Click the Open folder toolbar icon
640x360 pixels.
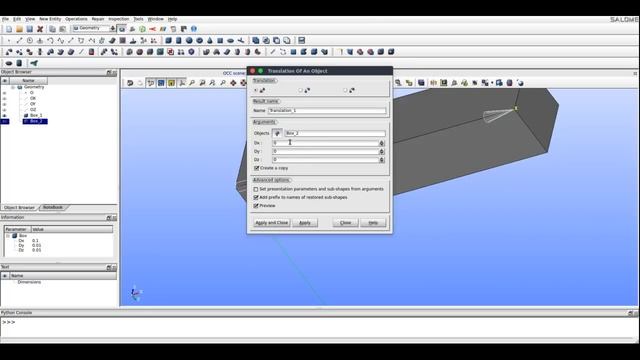19,29
